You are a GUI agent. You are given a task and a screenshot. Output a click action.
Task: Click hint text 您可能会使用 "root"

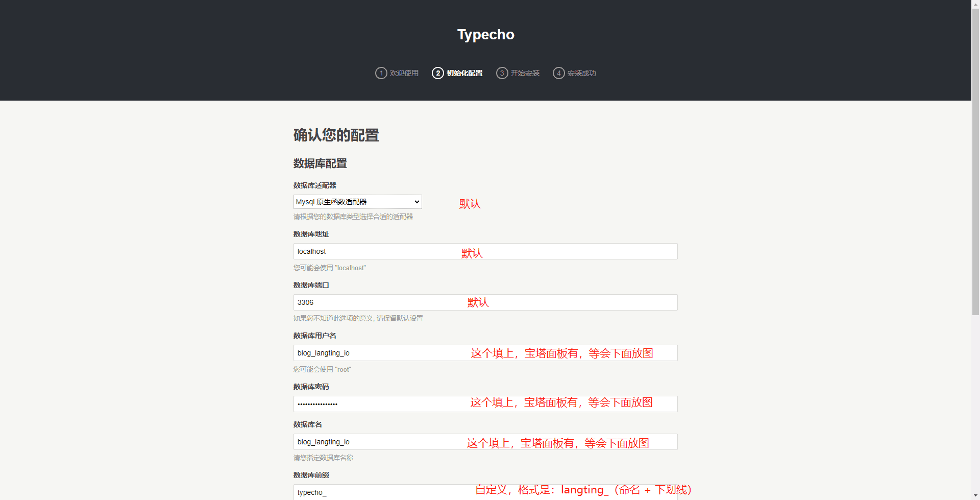[x=323, y=369]
